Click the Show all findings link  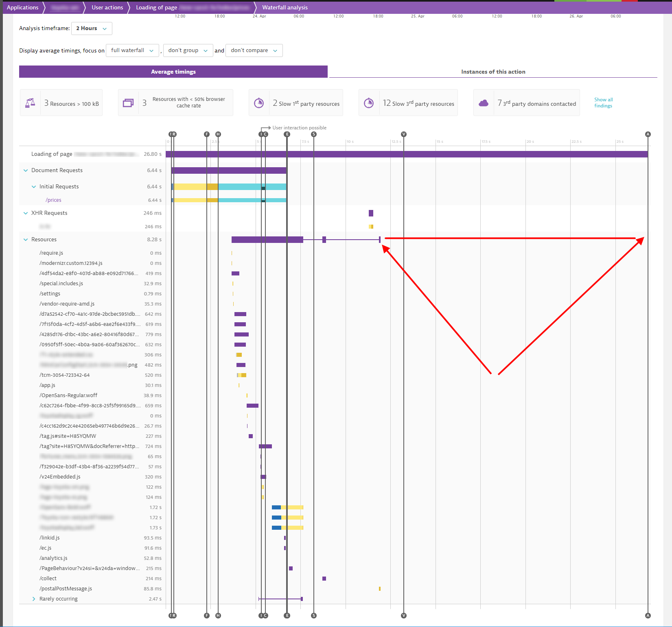(x=603, y=103)
